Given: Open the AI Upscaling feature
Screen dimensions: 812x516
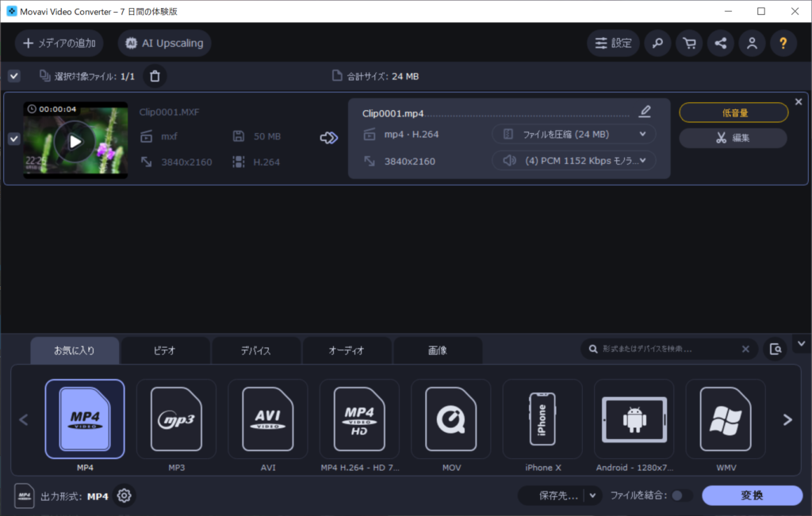Looking at the screenshot, I should coord(164,43).
